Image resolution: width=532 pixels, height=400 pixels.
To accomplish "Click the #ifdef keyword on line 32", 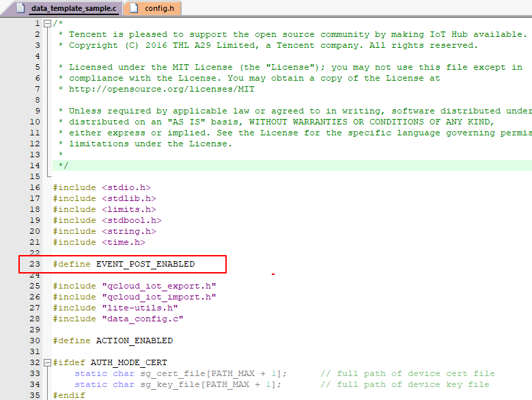I will pyautogui.click(x=69, y=362).
